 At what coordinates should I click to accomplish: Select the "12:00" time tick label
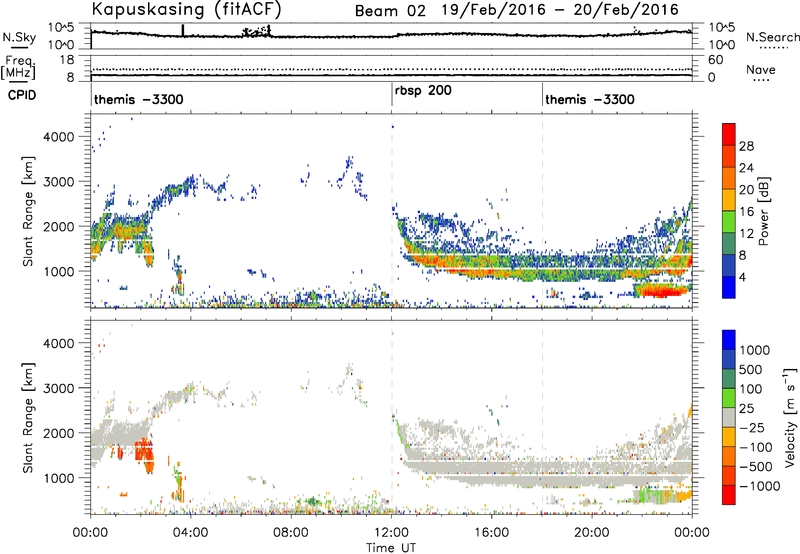(391, 533)
